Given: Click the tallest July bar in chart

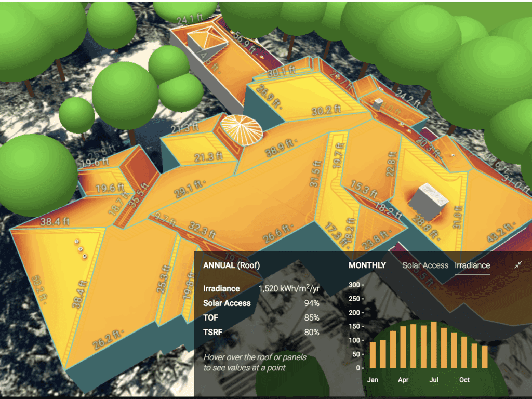Looking at the screenshot, I should tap(434, 345).
